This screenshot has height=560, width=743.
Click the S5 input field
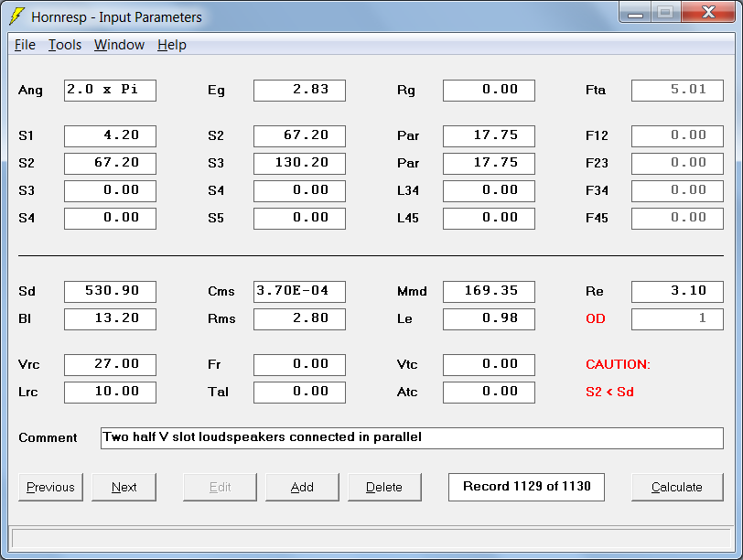(x=299, y=219)
